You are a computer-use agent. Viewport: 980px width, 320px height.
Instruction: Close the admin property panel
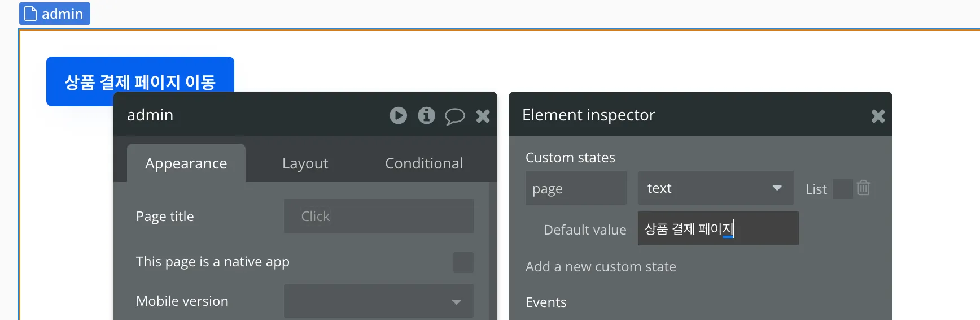[483, 116]
